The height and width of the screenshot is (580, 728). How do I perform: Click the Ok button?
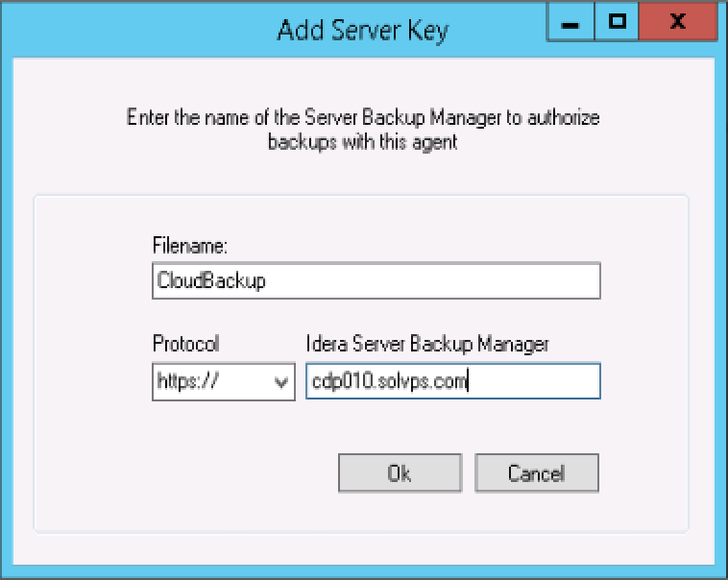tap(400, 472)
